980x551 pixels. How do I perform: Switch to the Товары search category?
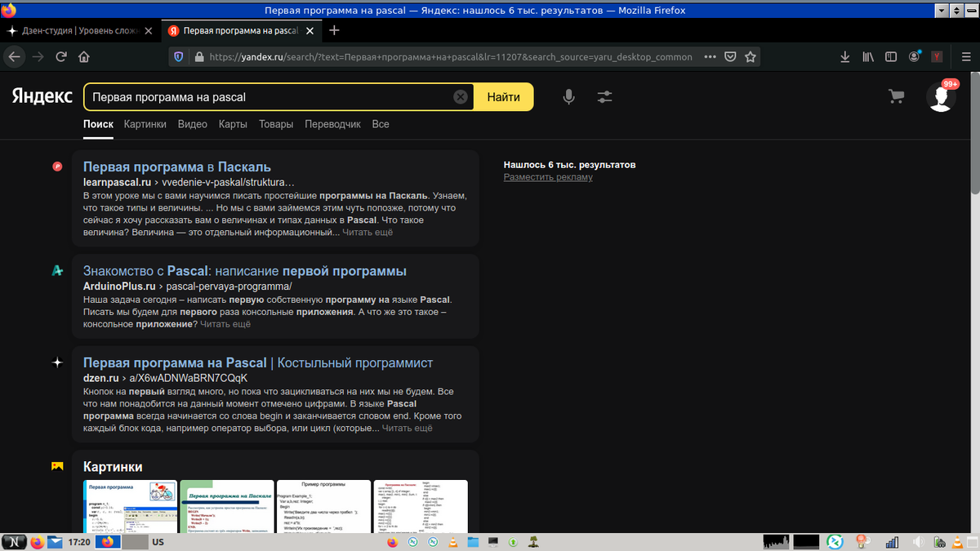coord(276,124)
